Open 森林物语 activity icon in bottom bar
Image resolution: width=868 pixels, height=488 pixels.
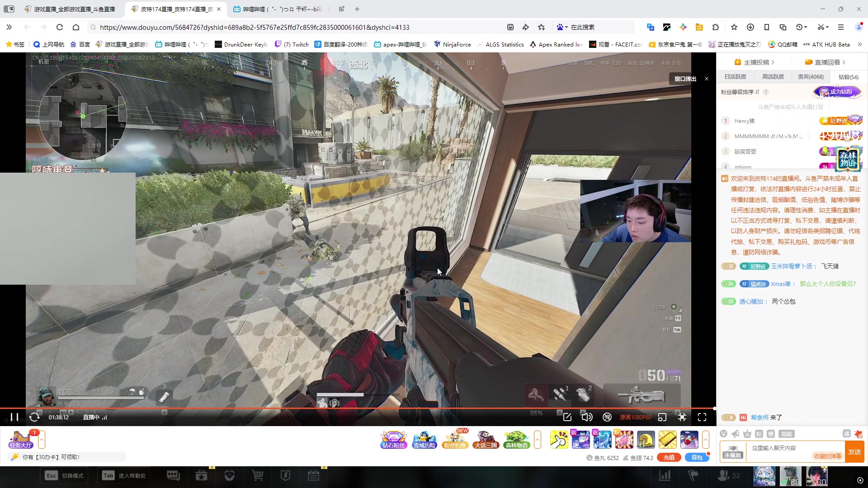517,439
